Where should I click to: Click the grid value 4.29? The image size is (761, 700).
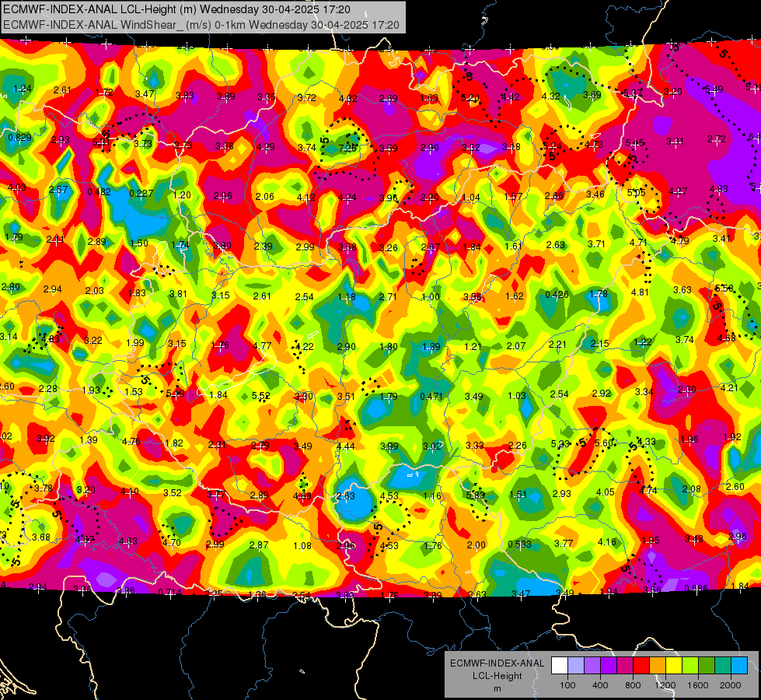coord(266,146)
